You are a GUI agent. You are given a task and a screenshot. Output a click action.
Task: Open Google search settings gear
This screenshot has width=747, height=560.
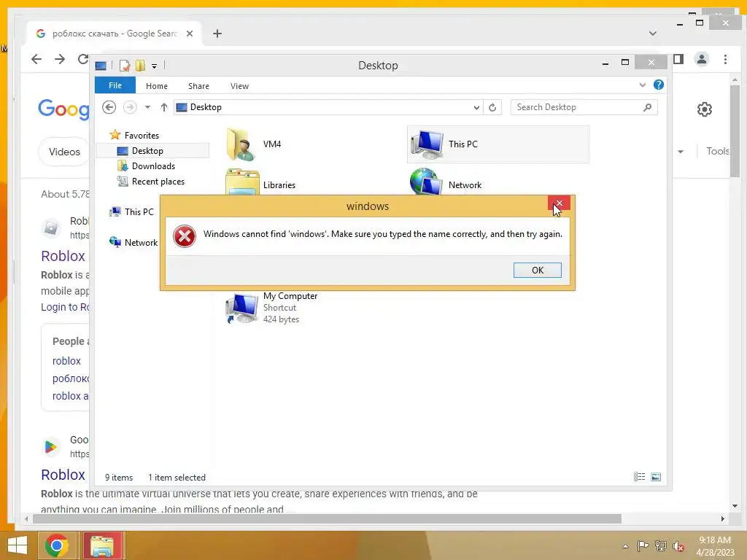click(x=705, y=109)
